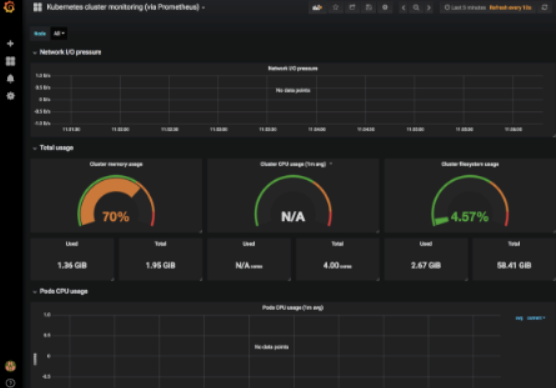Click the 4.57% filesystem gauge
This screenshot has width=556, height=388.
(470, 201)
